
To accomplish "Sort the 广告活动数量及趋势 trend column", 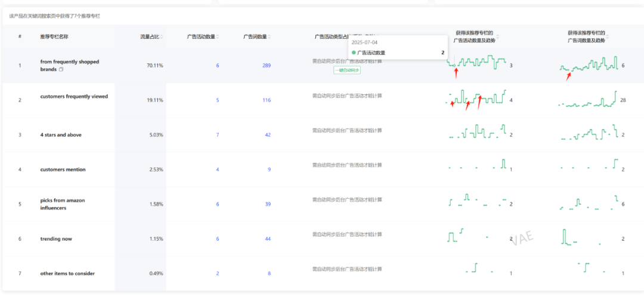I will click(x=499, y=37).
